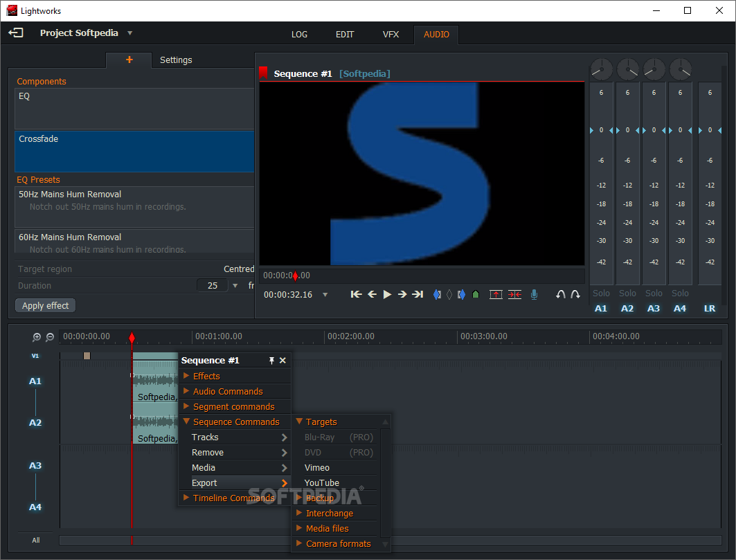Add a new effect with the plus tab

pos(129,60)
